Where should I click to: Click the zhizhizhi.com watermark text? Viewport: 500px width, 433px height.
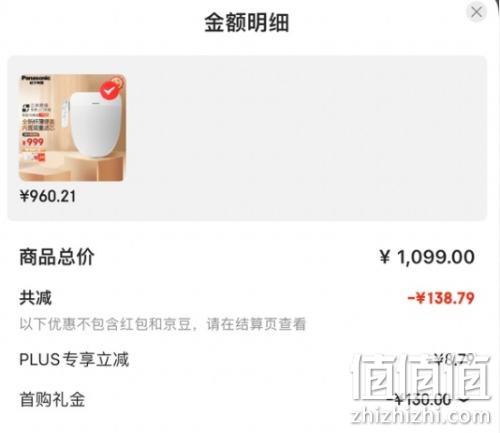click(x=421, y=416)
